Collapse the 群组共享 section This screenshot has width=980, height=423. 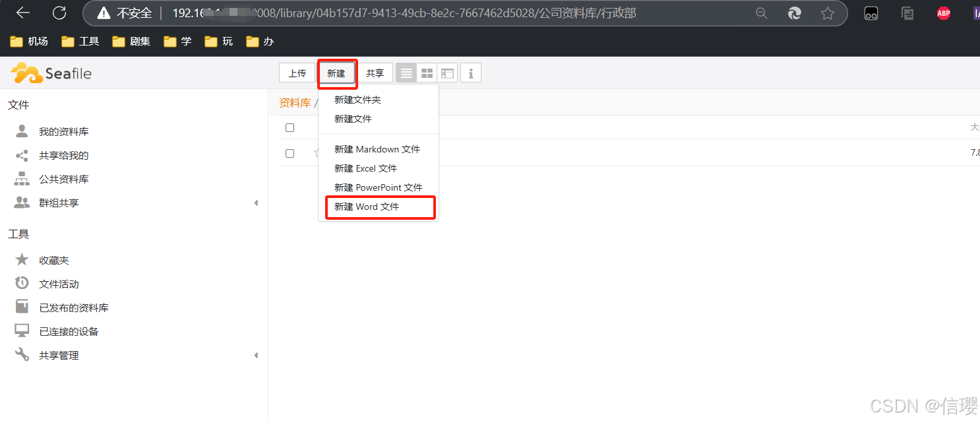(256, 203)
